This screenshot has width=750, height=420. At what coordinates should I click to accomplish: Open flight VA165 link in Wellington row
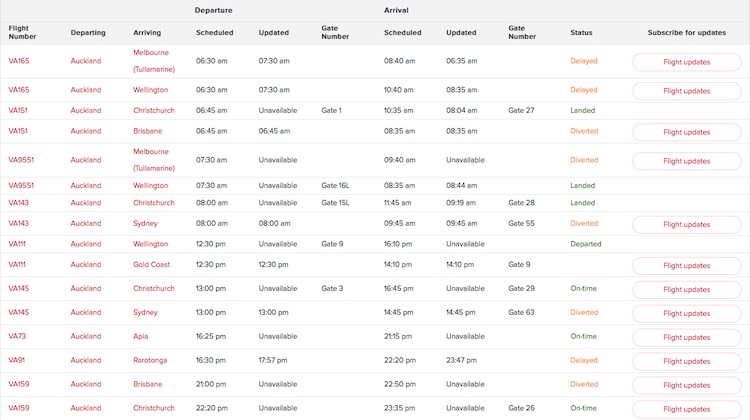point(19,89)
